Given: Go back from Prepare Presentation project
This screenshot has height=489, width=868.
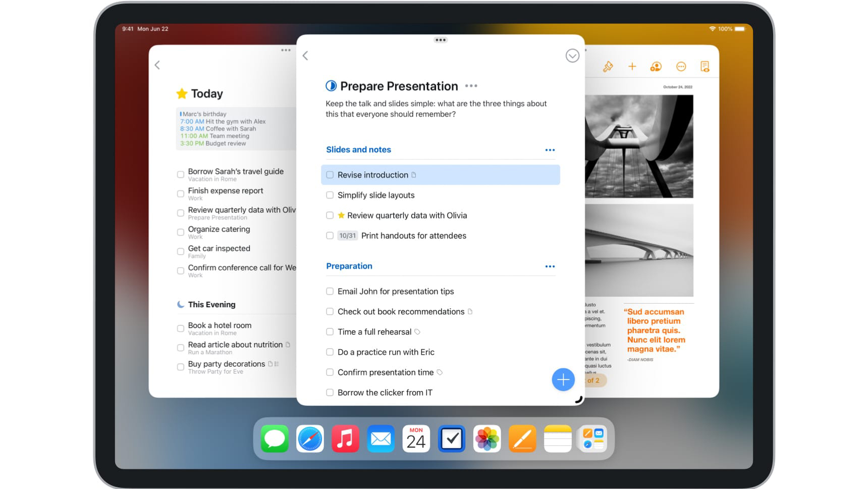Looking at the screenshot, I should [305, 56].
